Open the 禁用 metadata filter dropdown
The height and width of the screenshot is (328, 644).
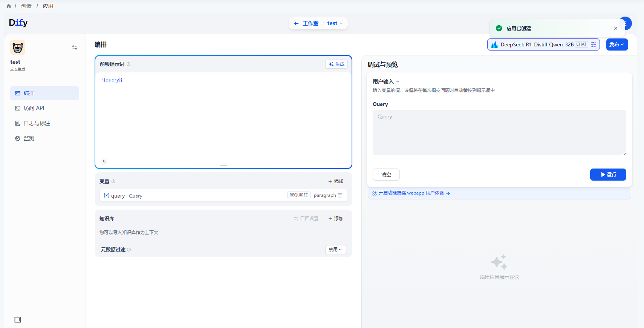coord(335,250)
